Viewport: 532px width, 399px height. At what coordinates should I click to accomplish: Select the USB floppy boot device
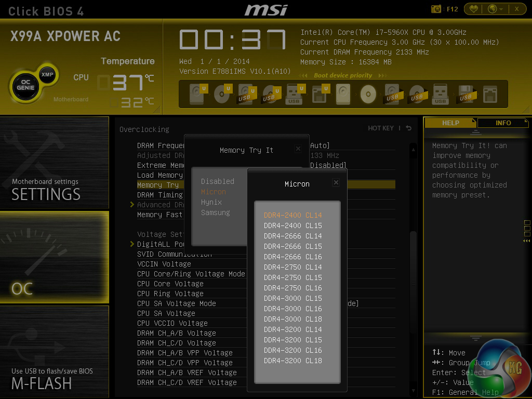[467, 94]
